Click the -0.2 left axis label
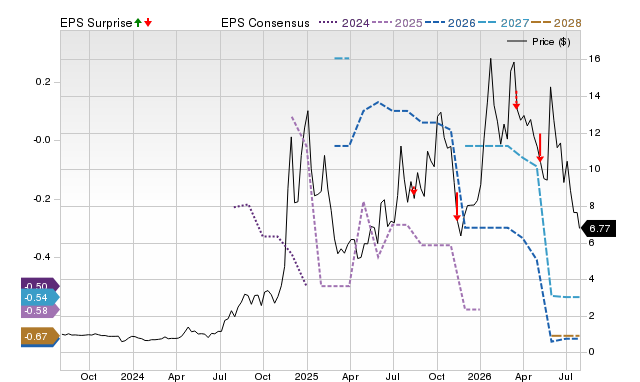The width and height of the screenshot is (640, 382). (41, 199)
